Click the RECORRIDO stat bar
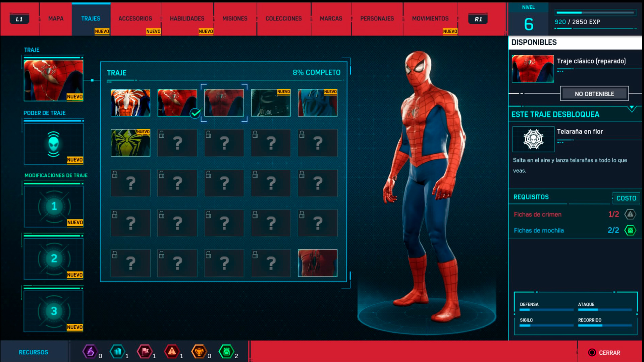Viewport: 644px width, 362px height. (605, 325)
